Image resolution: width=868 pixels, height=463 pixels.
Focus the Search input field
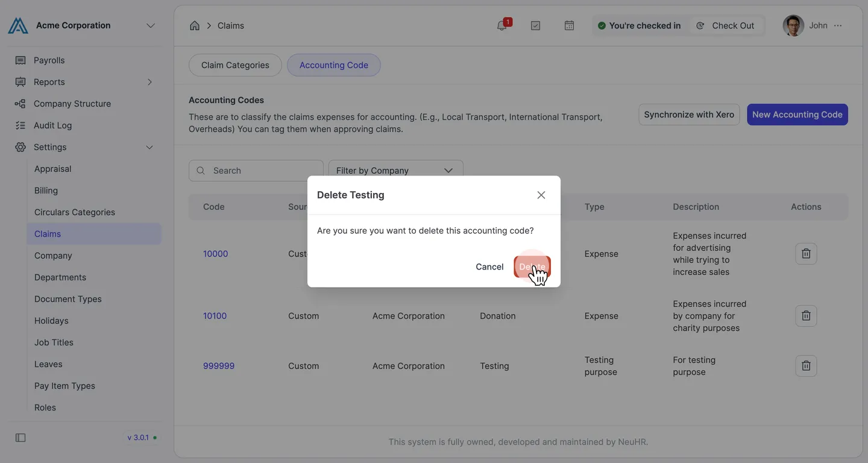(x=256, y=171)
